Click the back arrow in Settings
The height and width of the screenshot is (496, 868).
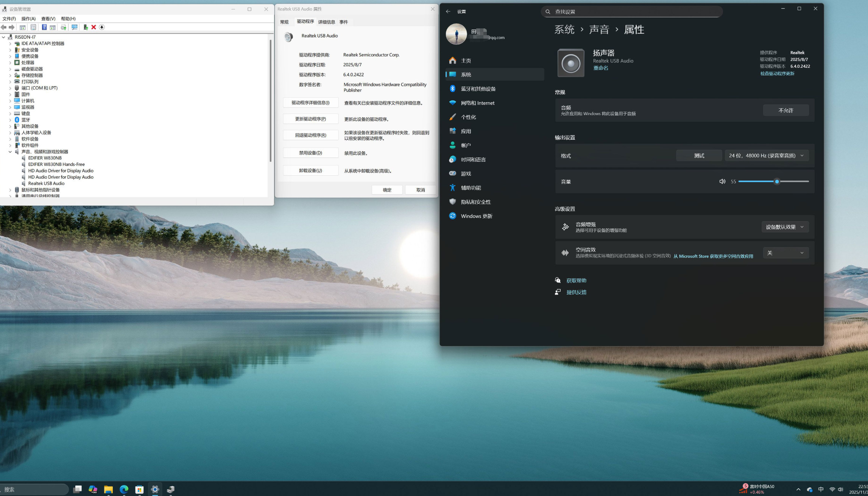point(448,12)
